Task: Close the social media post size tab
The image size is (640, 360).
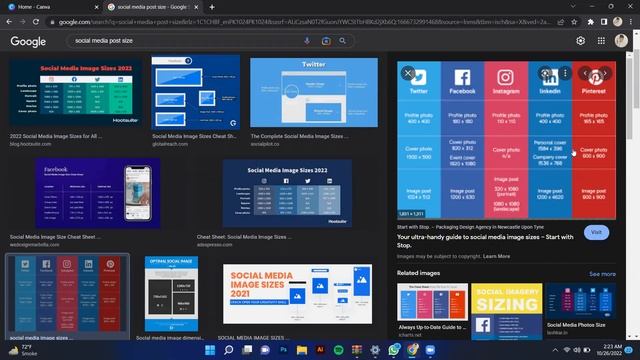Action: pos(196,7)
